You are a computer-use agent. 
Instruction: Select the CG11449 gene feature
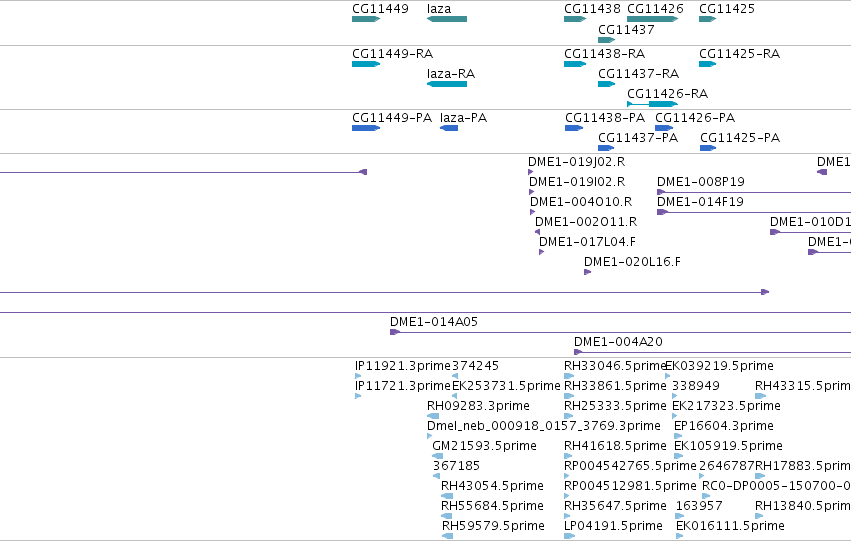point(366,19)
